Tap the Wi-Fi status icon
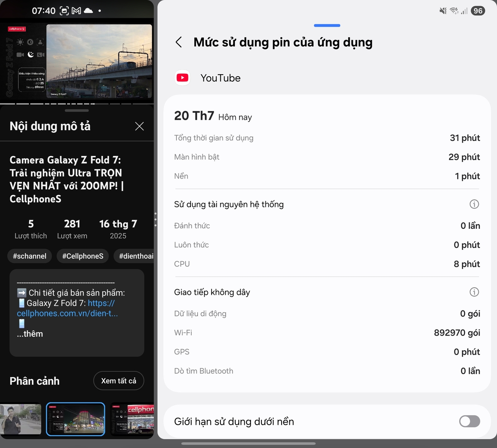 (454, 11)
